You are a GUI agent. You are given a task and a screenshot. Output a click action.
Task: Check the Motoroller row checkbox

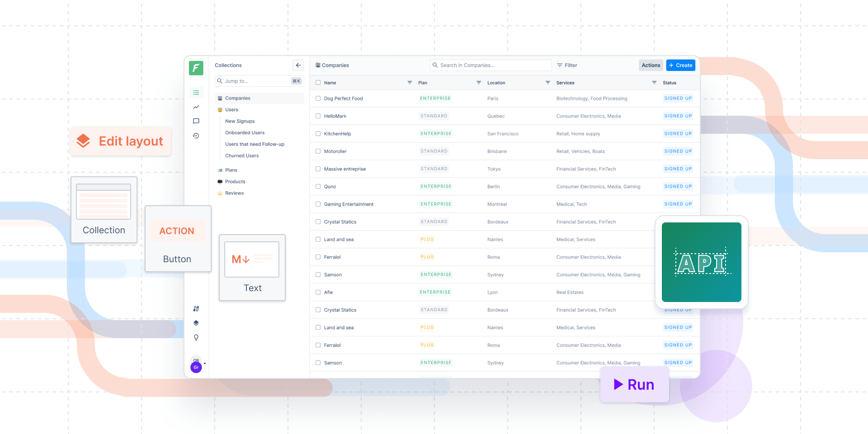tap(318, 151)
